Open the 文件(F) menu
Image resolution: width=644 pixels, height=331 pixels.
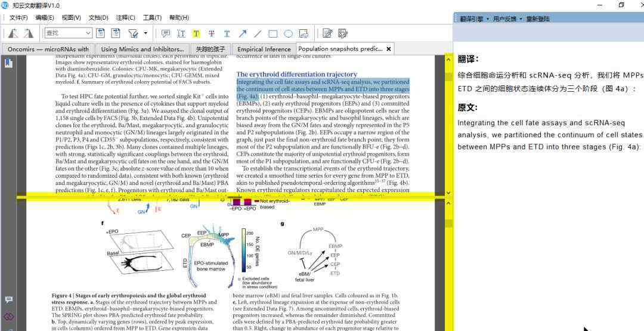[18, 18]
